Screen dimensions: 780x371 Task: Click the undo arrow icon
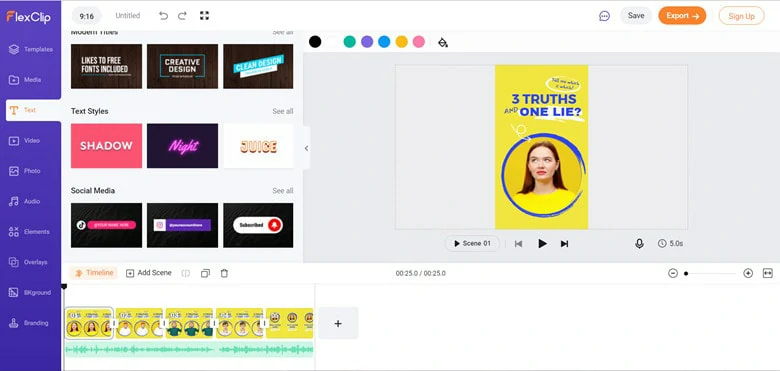point(163,15)
